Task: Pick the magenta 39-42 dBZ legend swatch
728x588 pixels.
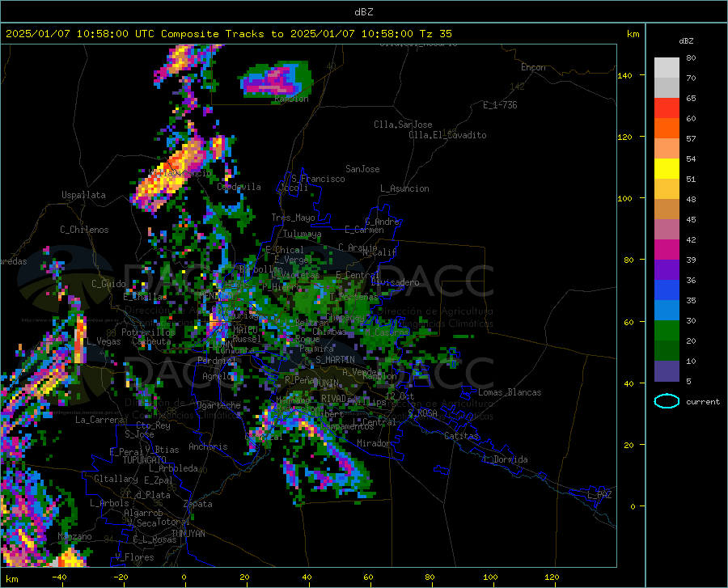Action: coord(667,250)
